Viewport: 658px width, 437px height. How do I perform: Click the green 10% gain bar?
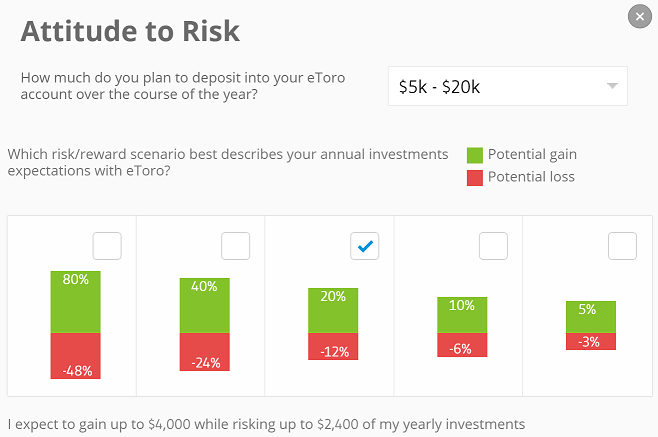coord(462,315)
